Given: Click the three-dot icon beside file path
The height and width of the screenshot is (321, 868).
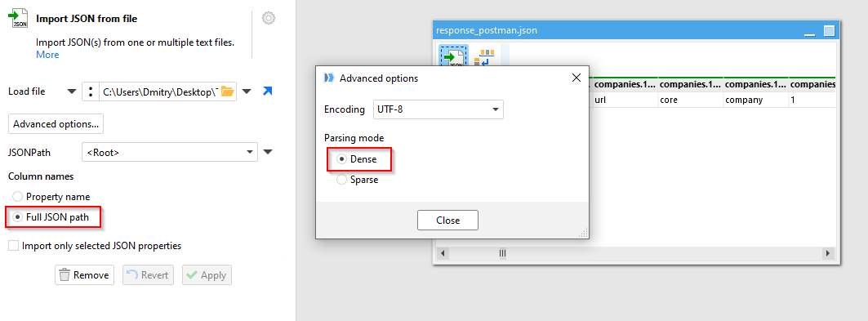Looking at the screenshot, I should [x=91, y=91].
